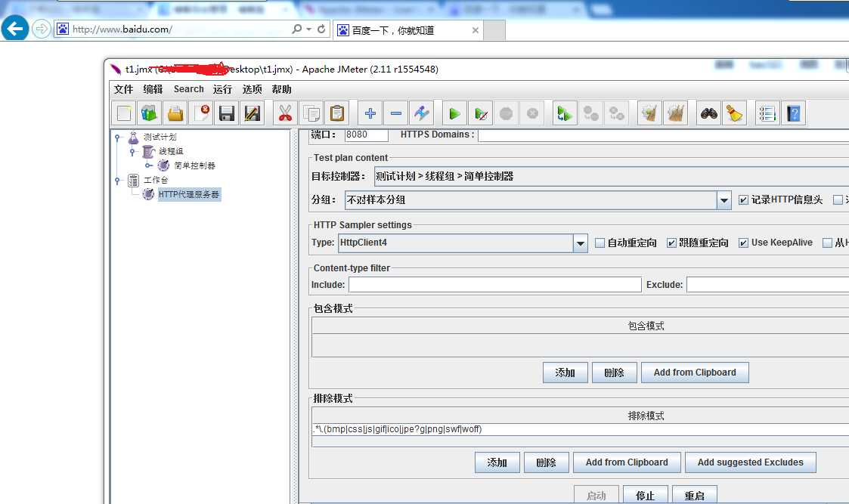This screenshot has height=504, width=849.
Task: Click the HTTPS Domains input field
Action: [x=663, y=135]
